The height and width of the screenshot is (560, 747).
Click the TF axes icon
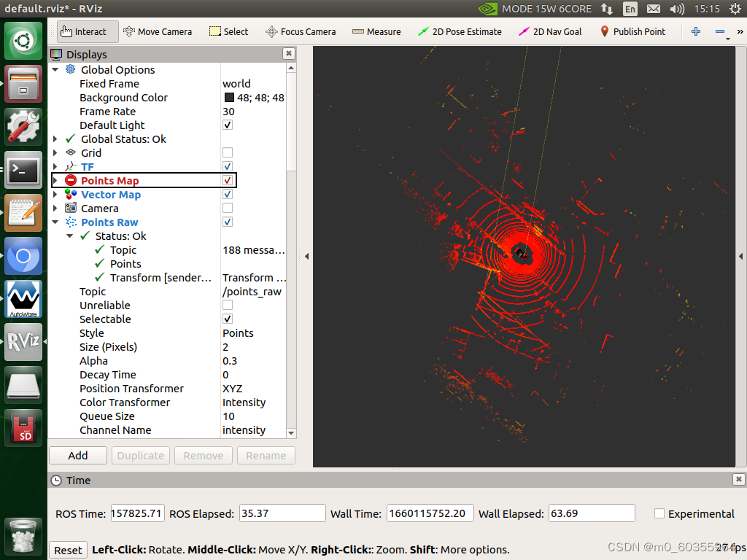click(71, 167)
